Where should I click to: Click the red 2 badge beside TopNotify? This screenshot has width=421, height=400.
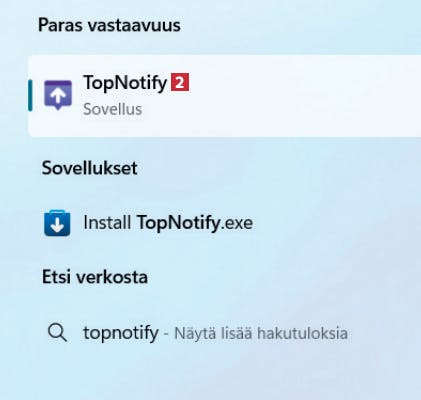pos(180,82)
